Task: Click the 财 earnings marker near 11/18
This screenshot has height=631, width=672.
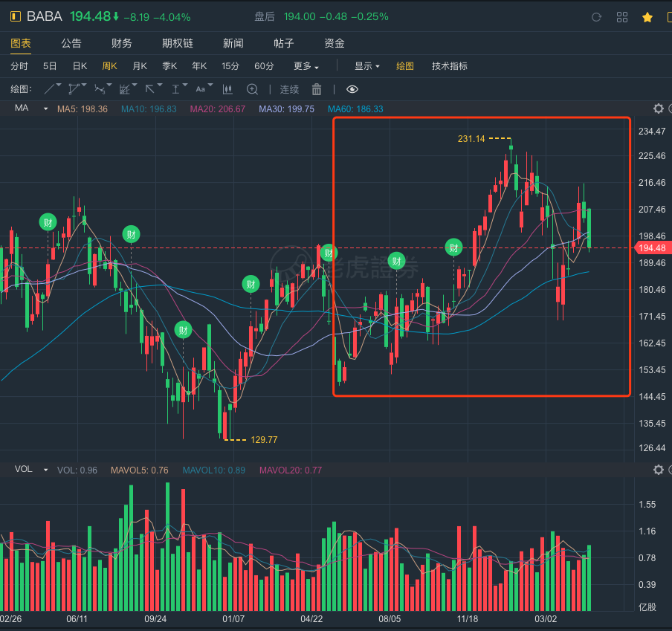Action: pos(453,247)
